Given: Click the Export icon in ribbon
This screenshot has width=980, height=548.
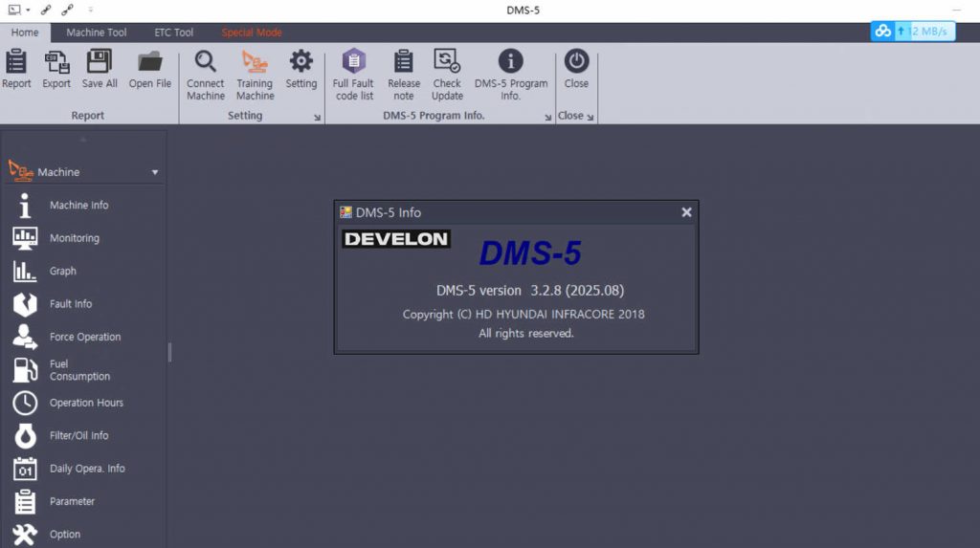Looking at the screenshot, I should click(56, 63).
